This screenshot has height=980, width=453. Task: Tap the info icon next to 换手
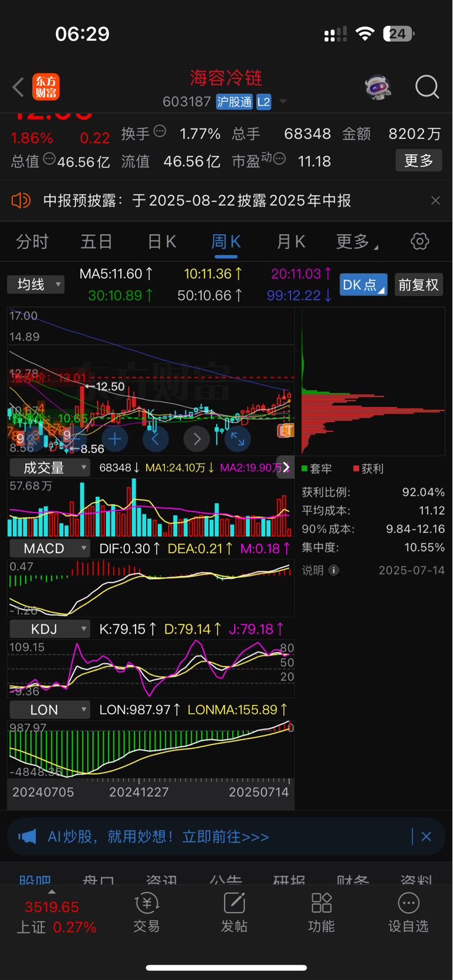pyautogui.click(x=160, y=131)
